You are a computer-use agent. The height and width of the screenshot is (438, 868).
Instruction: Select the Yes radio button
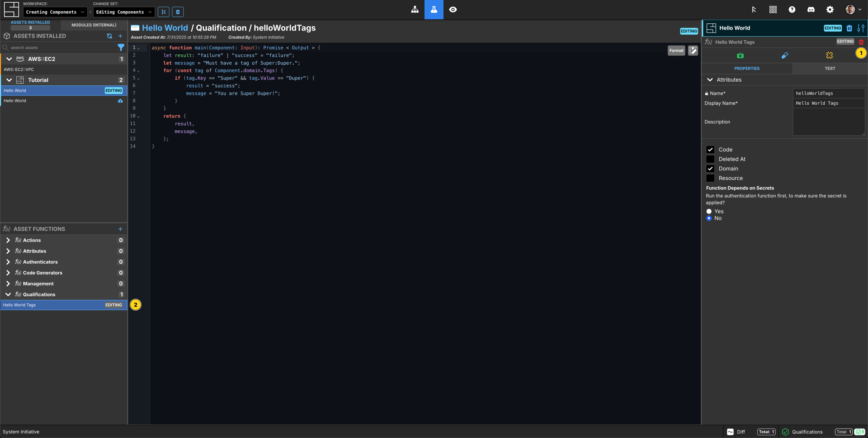709,211
